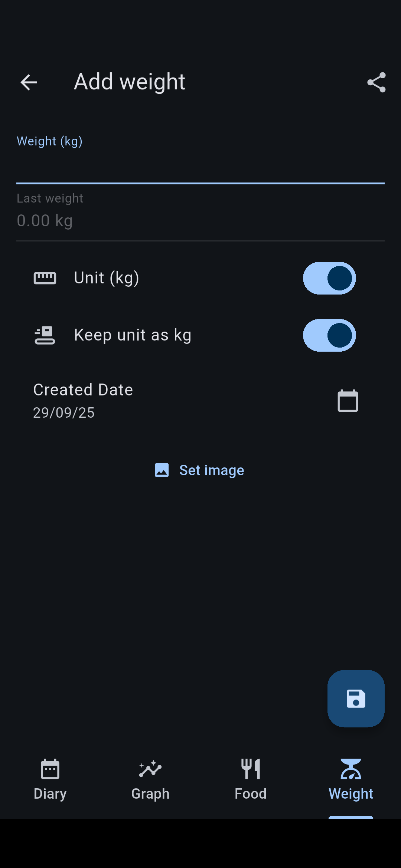Tap the scale icon beside Keep unit
The height and width of the screenshot is (868, 401).
[45, 335]
